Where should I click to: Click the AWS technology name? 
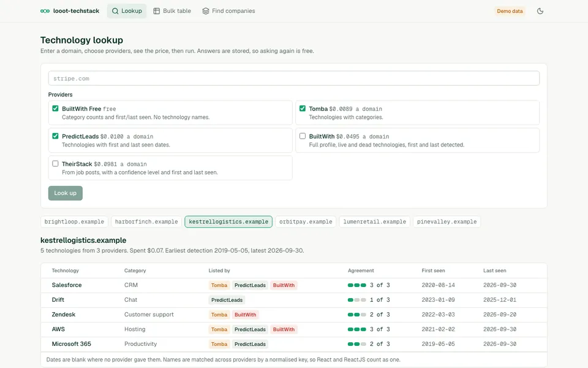pyautogui.click(x=58, y=329)
